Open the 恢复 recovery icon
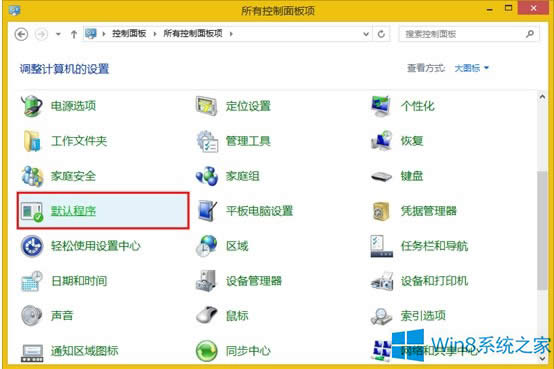 point(381,141)
